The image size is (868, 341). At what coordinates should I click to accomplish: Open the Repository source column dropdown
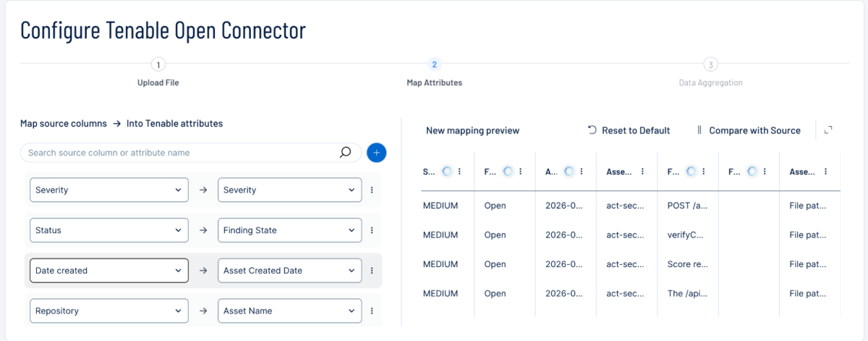click(x=109, y=311)
